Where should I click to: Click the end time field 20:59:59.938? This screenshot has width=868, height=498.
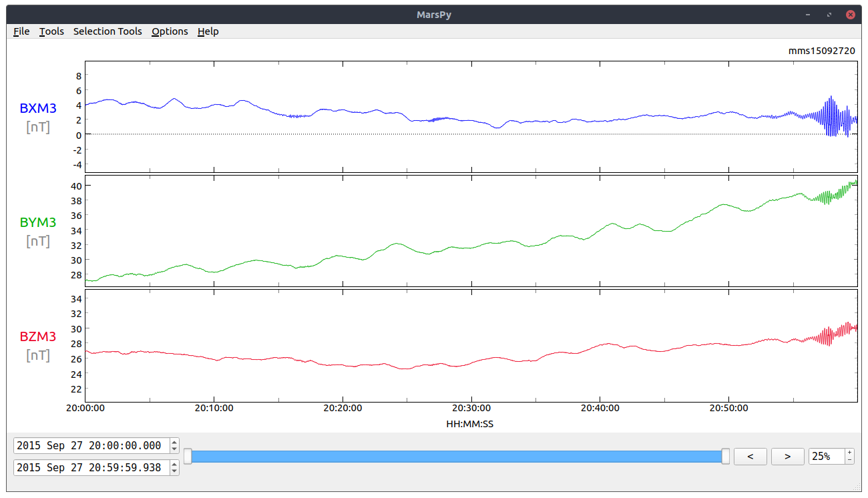[91, 467]
